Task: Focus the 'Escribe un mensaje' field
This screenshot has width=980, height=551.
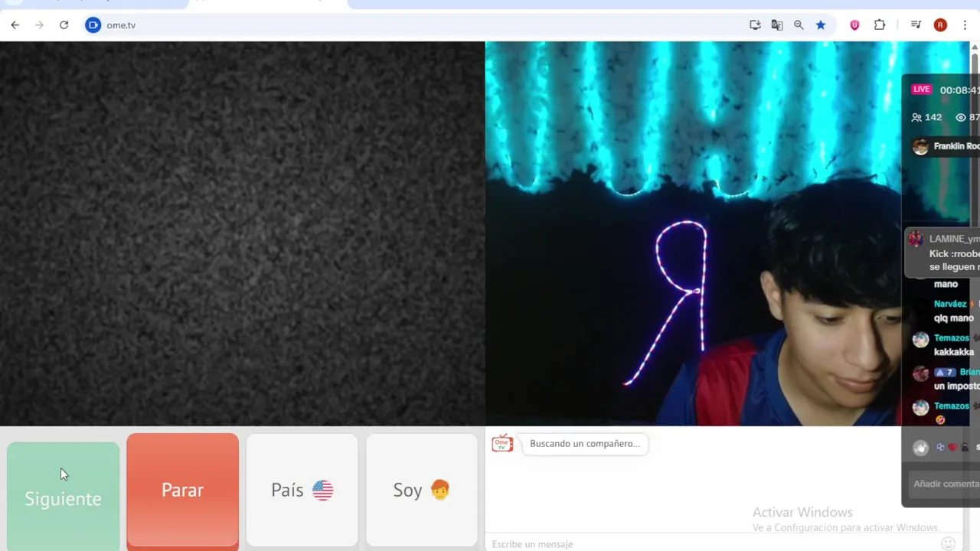Action: click(x=712, y=544)
